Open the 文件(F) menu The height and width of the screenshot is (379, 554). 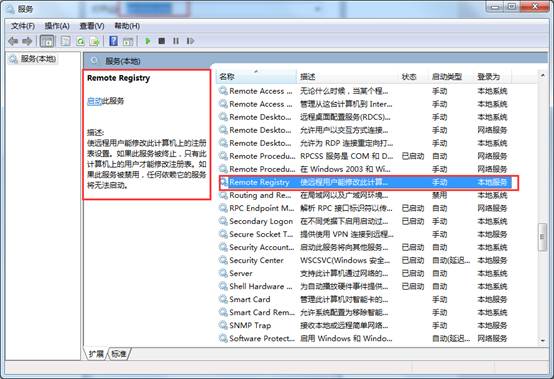pos(23,26)
